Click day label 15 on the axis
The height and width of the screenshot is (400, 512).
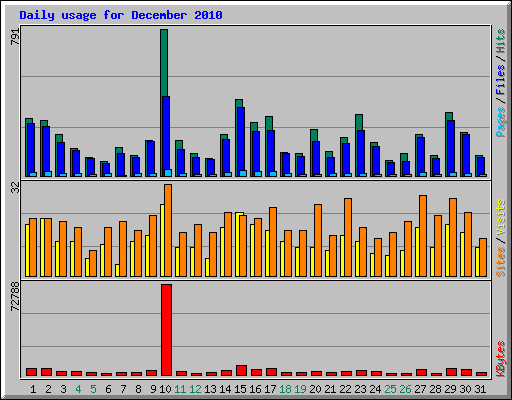coord(240,389)
